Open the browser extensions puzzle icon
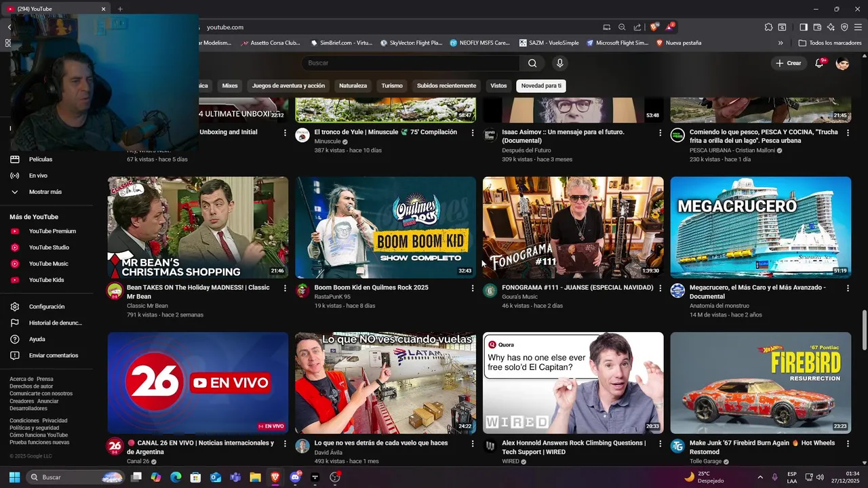 coord(768,27)
